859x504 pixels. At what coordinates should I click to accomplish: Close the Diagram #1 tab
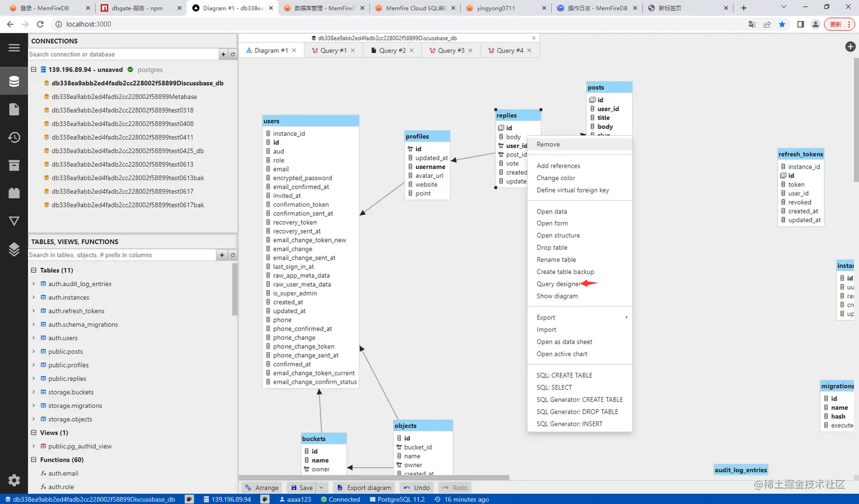pyautogui.click(x=294, y=51)
